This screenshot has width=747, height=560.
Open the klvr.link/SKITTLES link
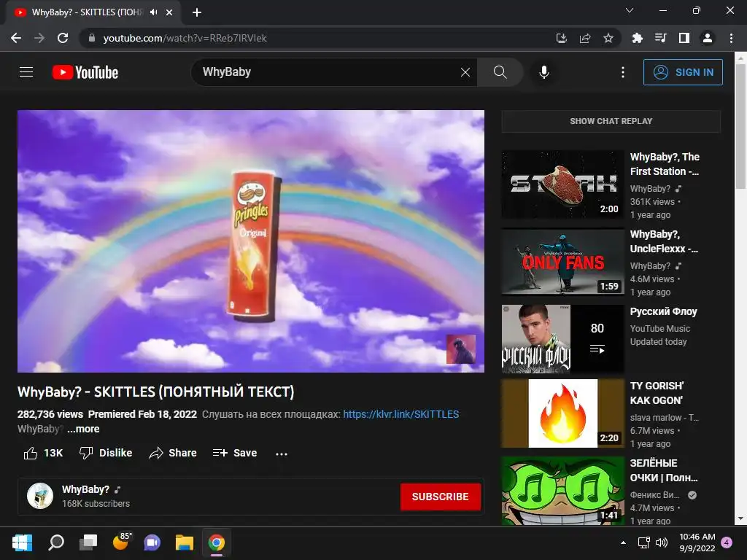coord(400,414)
